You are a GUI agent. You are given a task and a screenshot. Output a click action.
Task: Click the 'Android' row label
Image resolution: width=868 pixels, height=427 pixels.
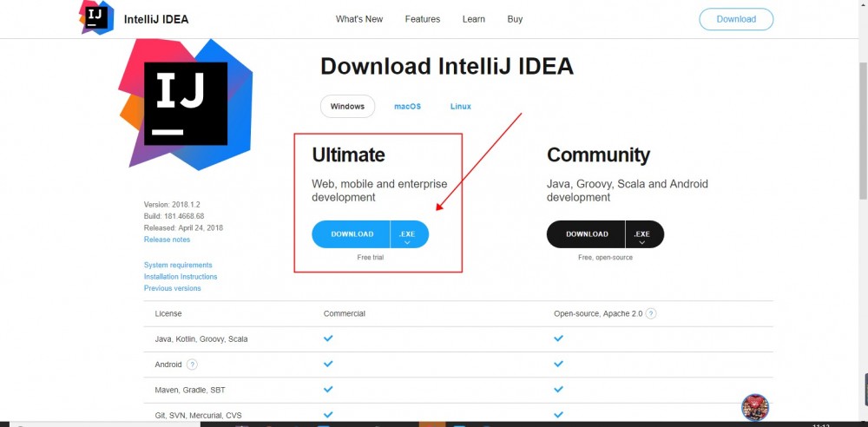click(168, 365)
